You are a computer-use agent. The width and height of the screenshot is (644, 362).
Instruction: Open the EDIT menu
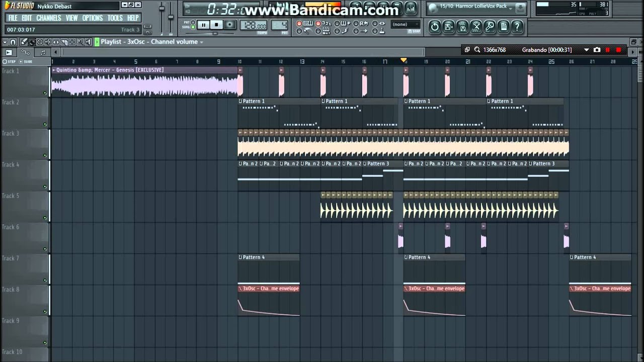(27, 18)
